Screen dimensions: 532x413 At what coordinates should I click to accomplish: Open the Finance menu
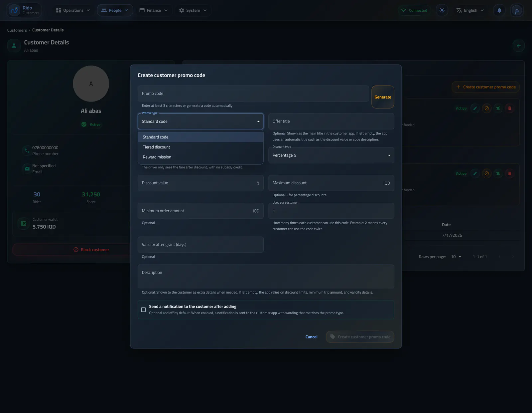coord(154,10)
